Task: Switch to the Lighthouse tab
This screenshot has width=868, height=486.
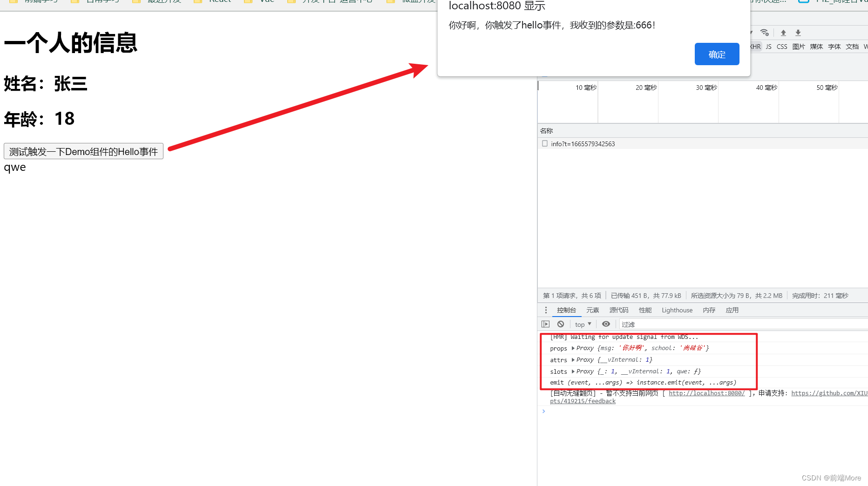Action: (677, 310)
